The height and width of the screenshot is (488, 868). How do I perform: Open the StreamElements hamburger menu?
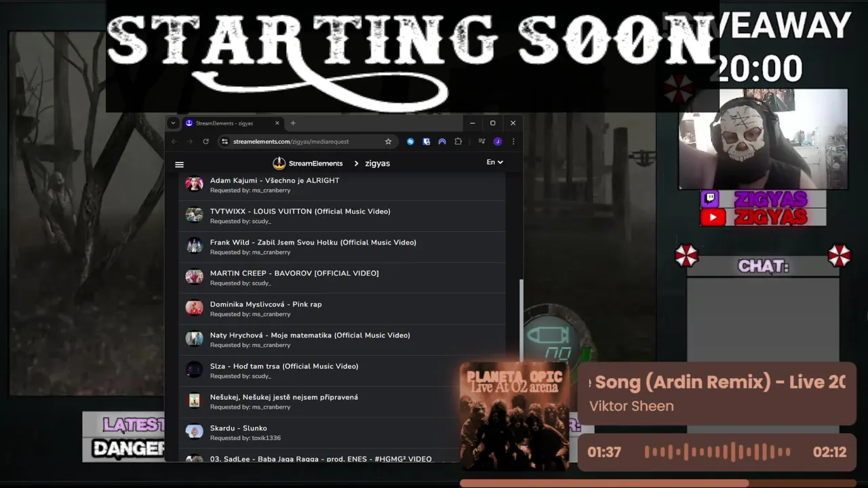(x=179, y=164)
